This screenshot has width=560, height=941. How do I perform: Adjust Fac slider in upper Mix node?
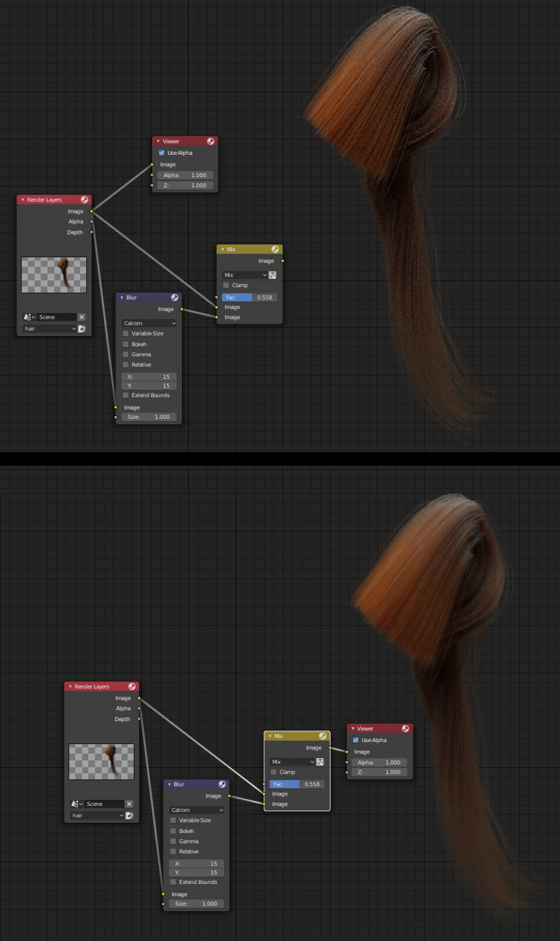[x=249, y=297]
